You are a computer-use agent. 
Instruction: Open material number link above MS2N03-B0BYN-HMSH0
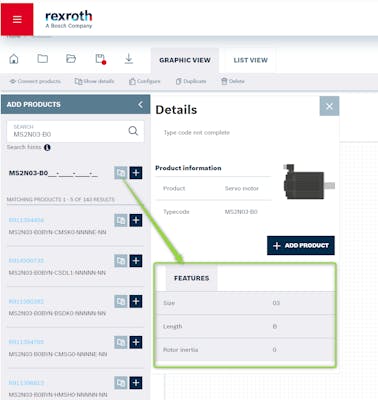(26, 383)
